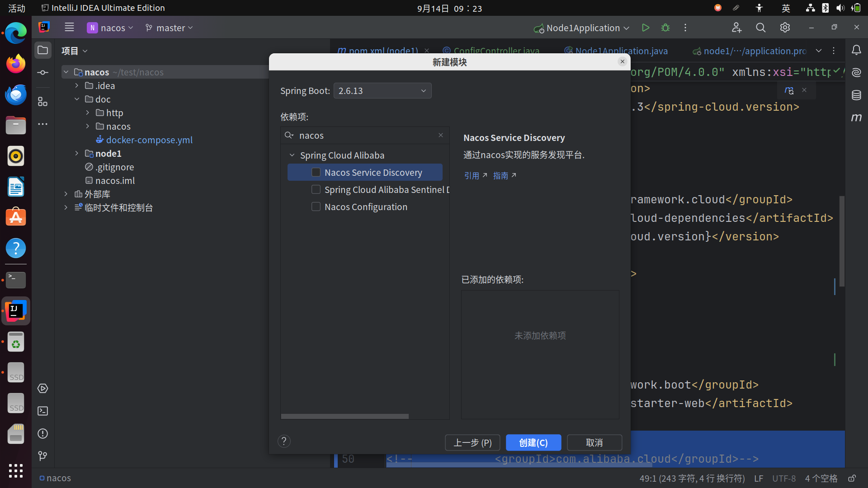This screenshot has height=488, width=868.
Task: Open the Notifications bell icon
Action: [x=856, y=50]
